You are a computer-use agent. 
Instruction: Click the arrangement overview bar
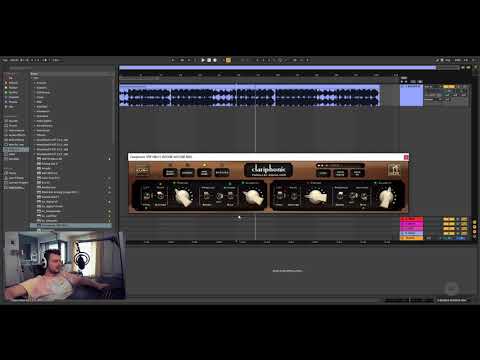pyautogui.click(x=278, y=68)
